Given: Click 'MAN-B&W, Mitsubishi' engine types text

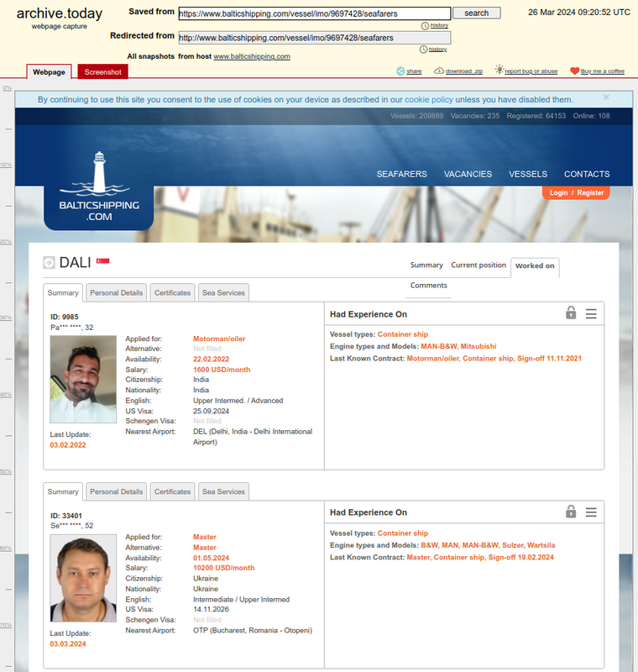Looking at the screenshot, I should tap(458, 346).
